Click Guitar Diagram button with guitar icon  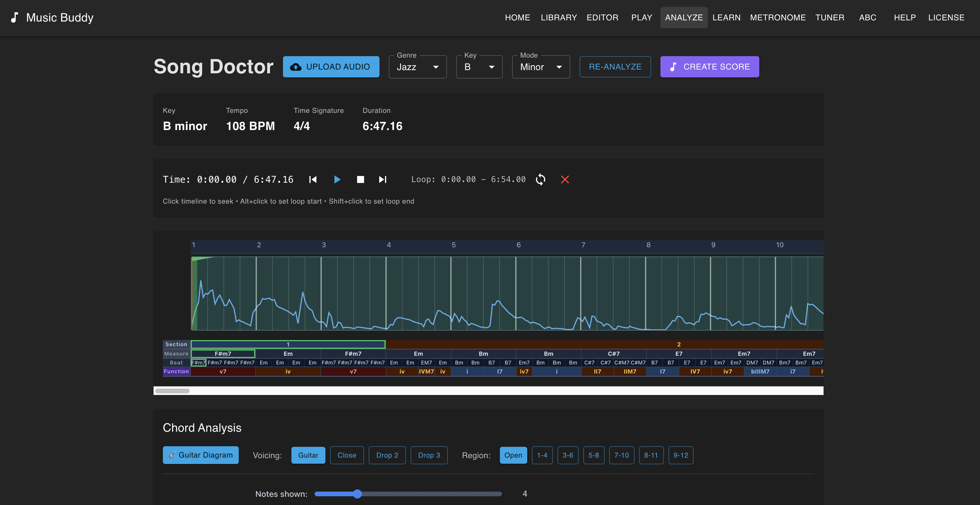point(200,455)
